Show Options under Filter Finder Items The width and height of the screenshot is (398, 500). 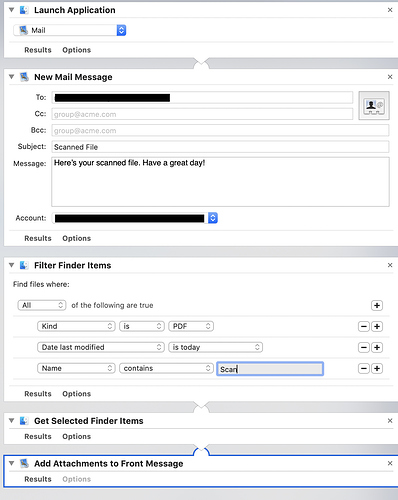tap(77, 394)
